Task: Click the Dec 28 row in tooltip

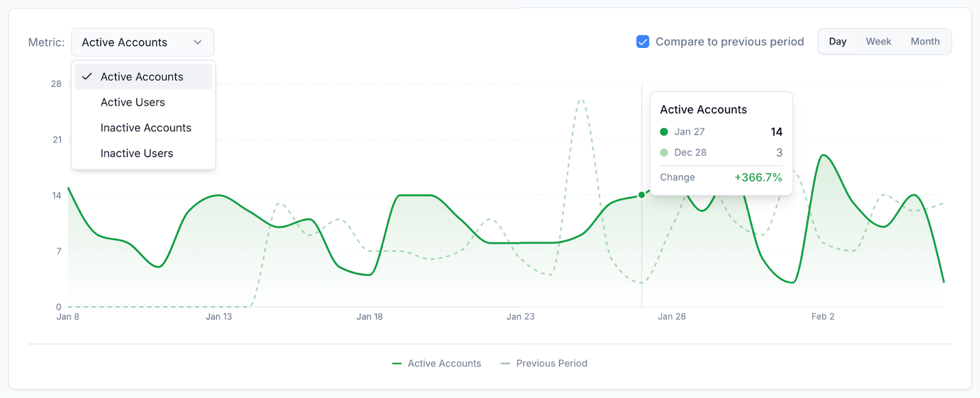Action: (x=722, y=153)
